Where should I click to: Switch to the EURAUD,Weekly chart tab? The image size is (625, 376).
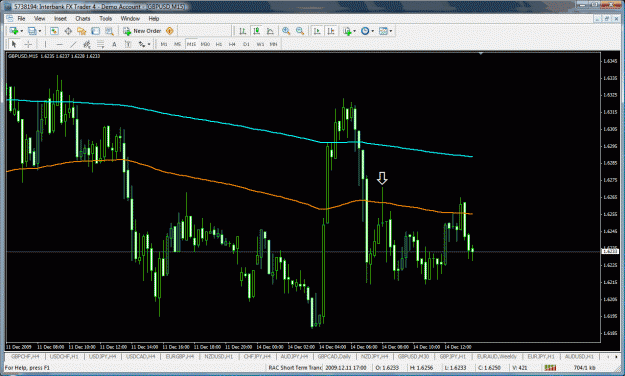497,356
